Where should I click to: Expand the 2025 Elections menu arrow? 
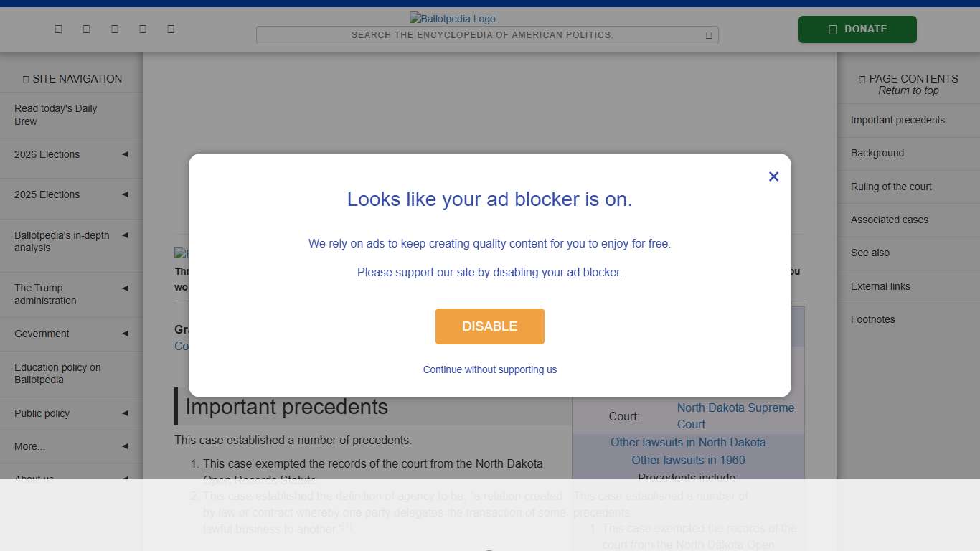point(125,194)
